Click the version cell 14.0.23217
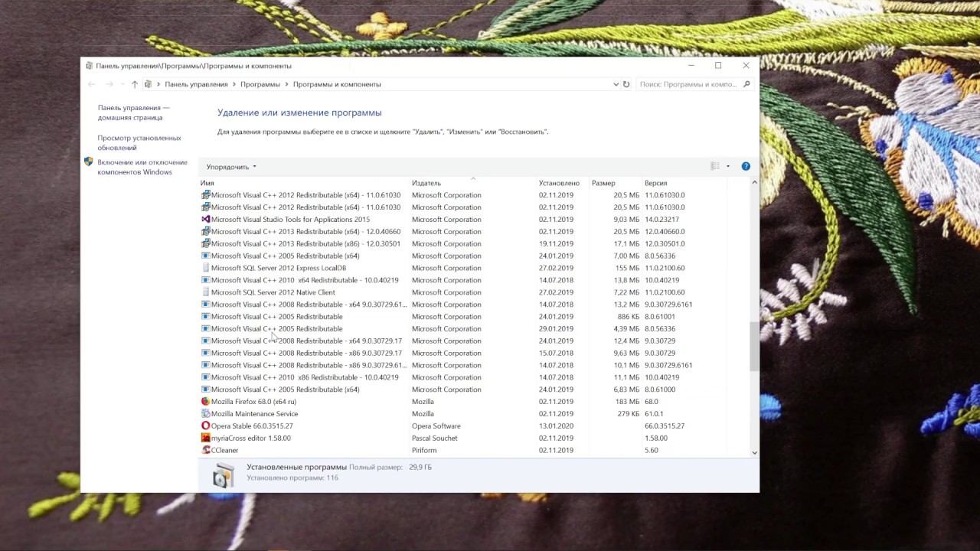980x551 pixels. click(x=661, y=220)
